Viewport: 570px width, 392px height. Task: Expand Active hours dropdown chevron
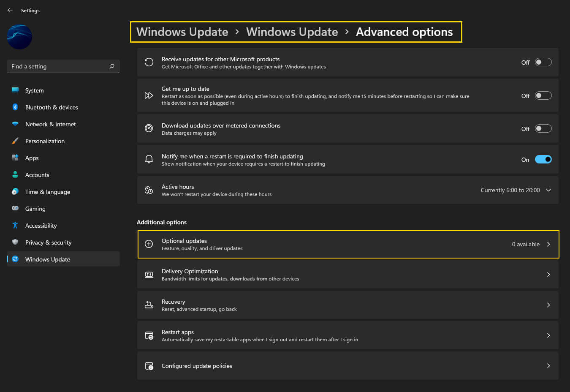[x=548, y=190]
